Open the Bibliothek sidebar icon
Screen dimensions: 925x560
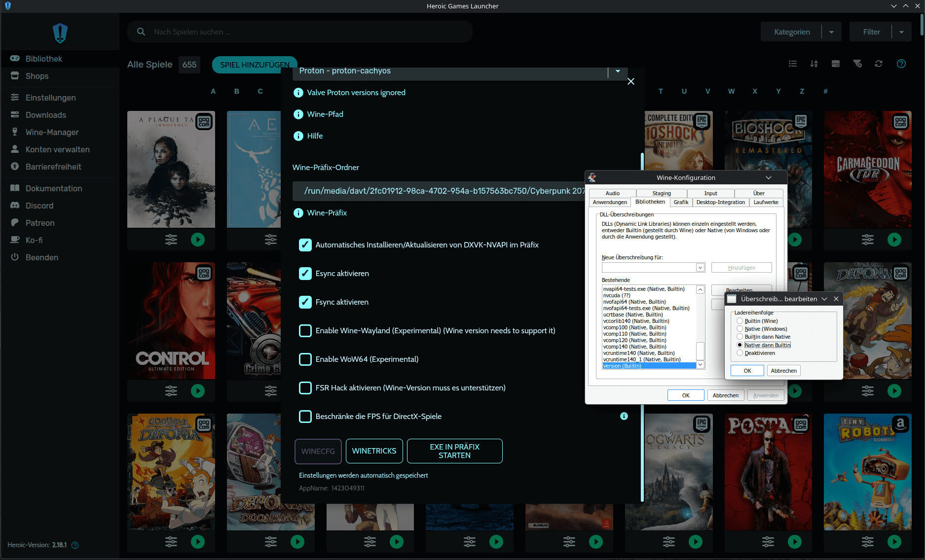15,59
